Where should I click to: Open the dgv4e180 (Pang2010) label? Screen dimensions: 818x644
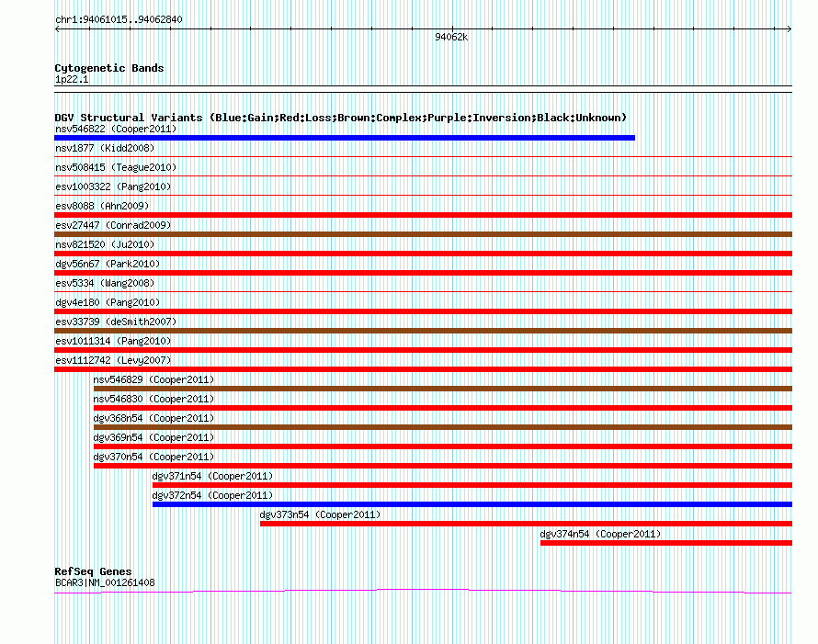click(108, 302)
